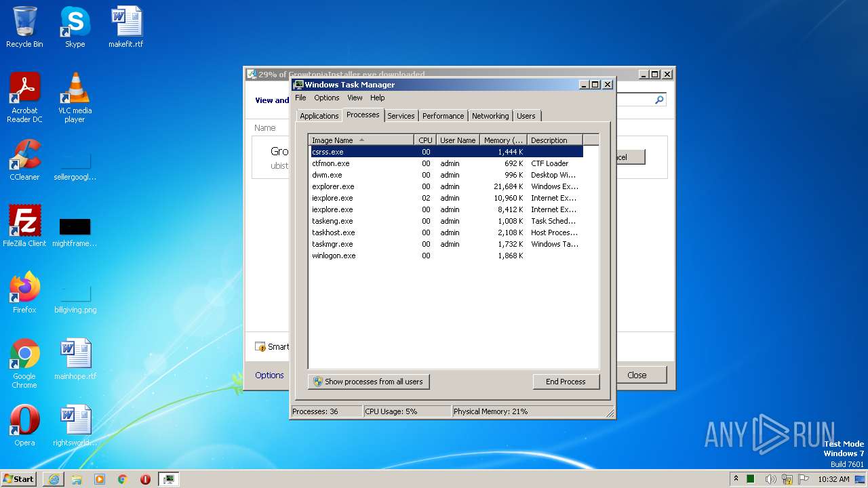Select the taskhost.exe process row
868x488 pixels.
pos(446,232)
